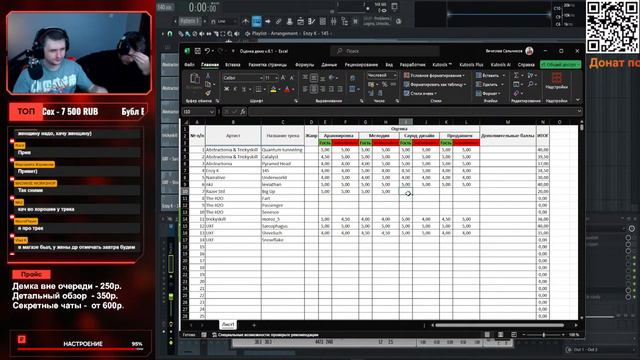
Task: Click the zoom slider in Excel status bar
Action: click(x=543, y=335)
